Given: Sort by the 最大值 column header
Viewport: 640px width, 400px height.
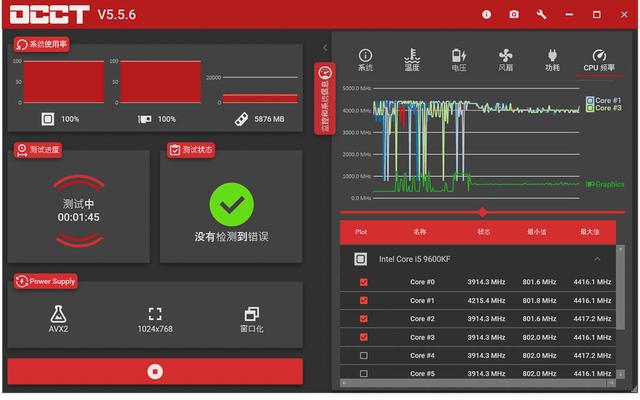Looking at the screenshot, I should (x=589, y=232).
